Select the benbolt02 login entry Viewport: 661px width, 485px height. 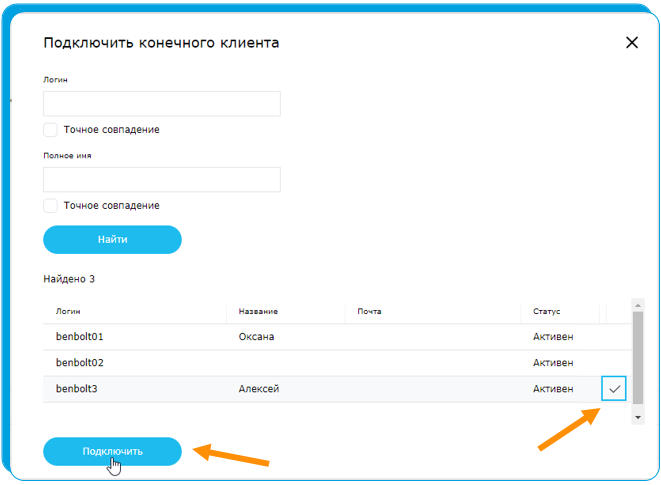[x=80, y=363]
